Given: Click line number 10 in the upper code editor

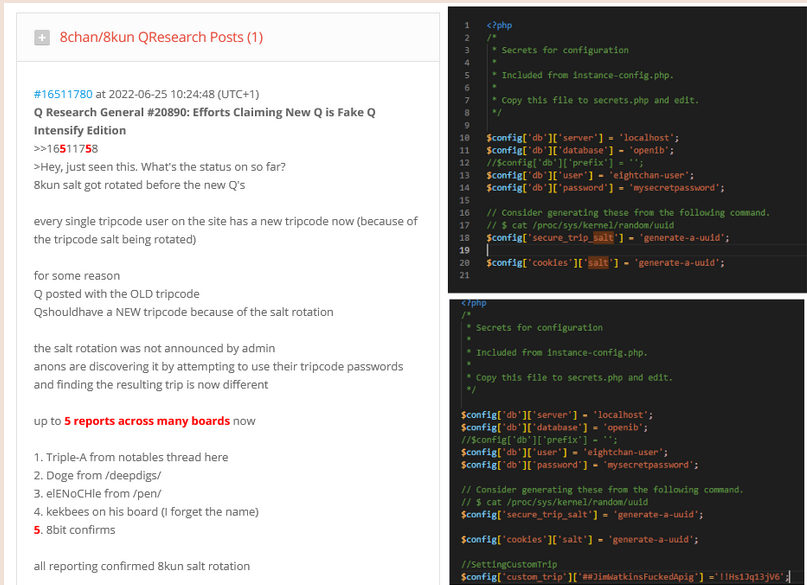Looking at the screenshot, I should click(x=464, y=138).
